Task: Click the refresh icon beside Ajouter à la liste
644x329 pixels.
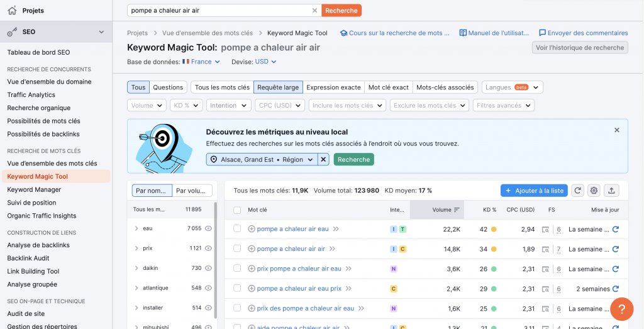Action: coord(578,191)
